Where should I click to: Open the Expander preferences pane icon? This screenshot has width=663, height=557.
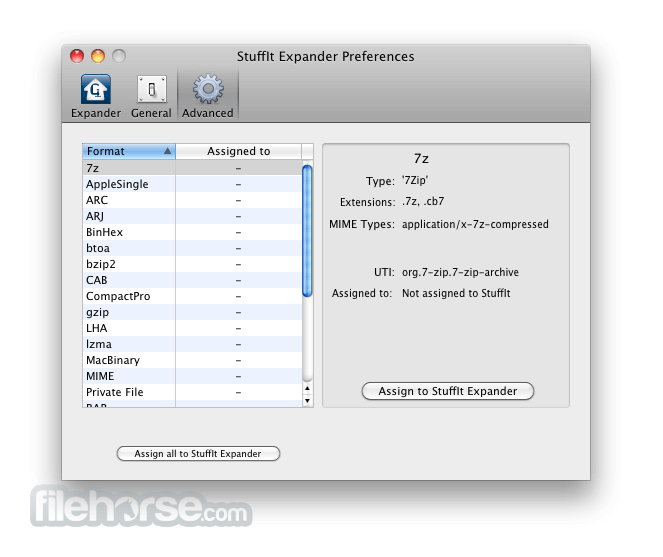click(x=96, y=89)
